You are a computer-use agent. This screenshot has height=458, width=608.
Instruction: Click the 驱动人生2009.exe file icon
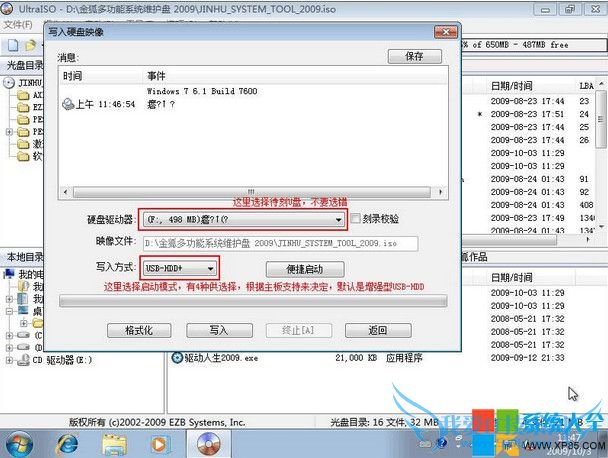pyautogui.click(x=177, y=358)
